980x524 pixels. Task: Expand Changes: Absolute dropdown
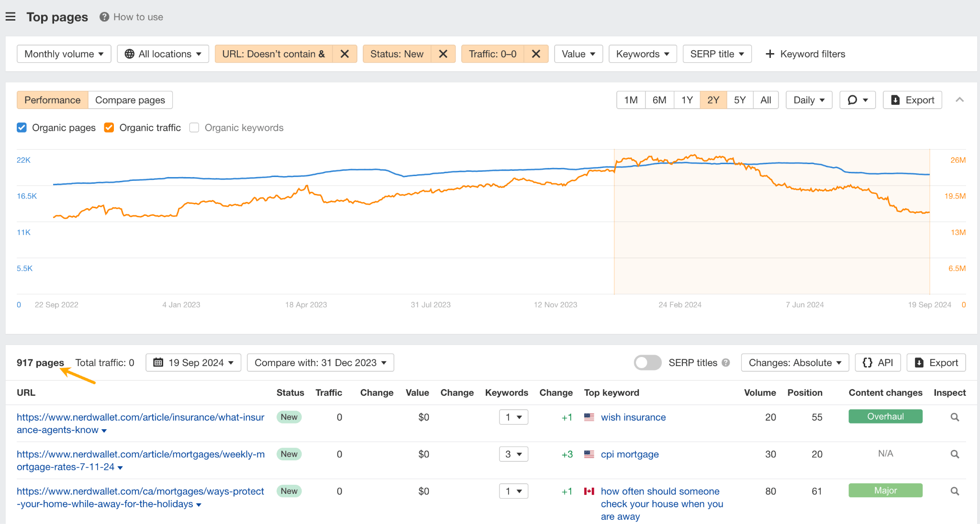[x=795, y=363]
